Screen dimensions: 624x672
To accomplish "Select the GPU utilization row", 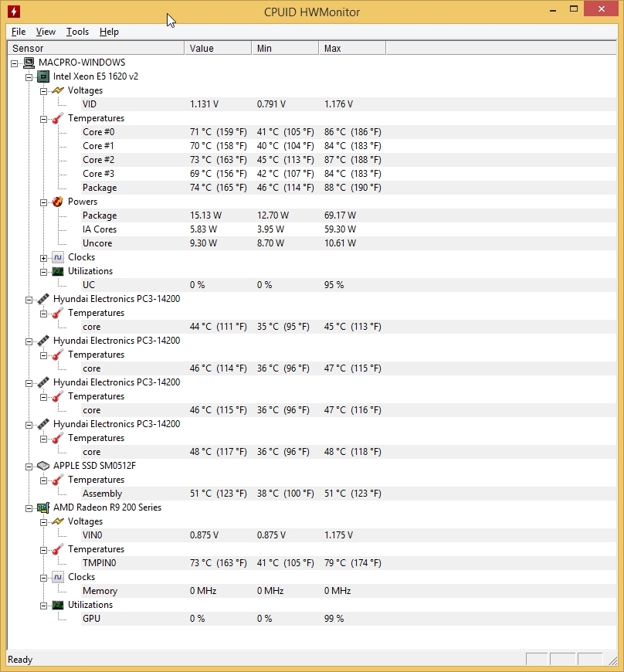I will click(x=348, y=619).
